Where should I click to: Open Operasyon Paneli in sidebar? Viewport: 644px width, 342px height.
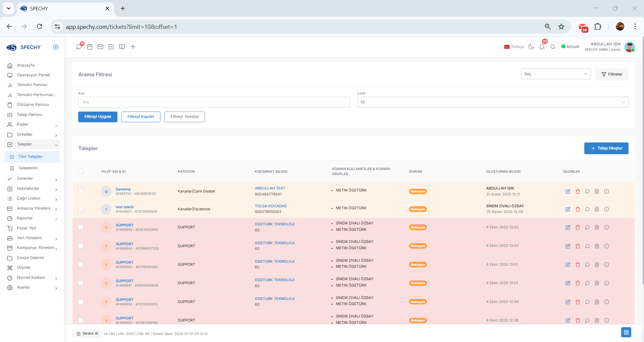click(x=33, y=75)
